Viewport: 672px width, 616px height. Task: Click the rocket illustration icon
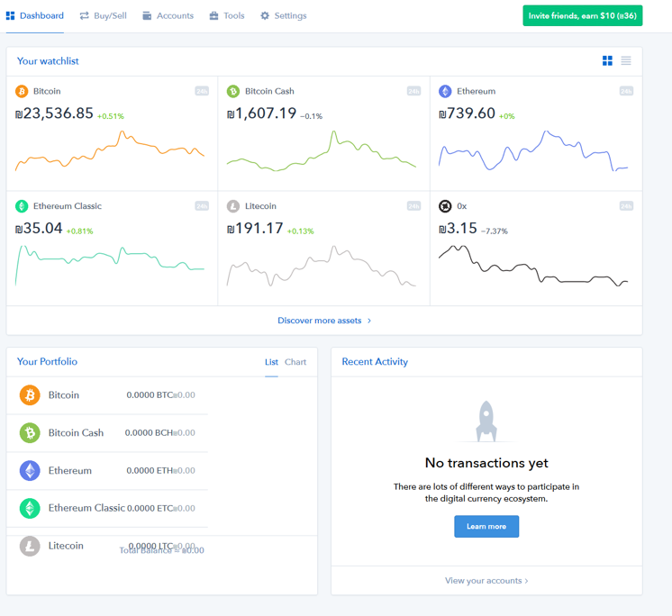486,421
